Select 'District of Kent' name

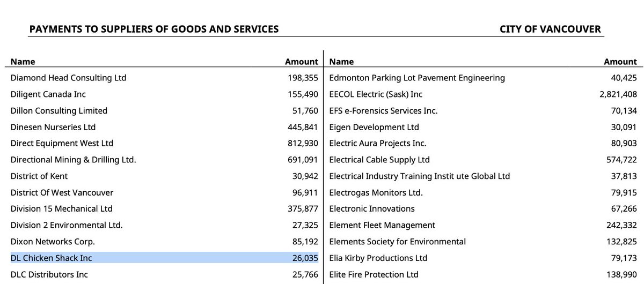tap(39, 176)
